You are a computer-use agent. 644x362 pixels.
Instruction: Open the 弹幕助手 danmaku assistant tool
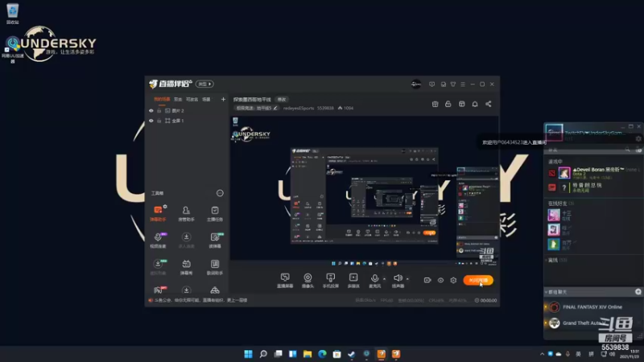pos(158,213)
